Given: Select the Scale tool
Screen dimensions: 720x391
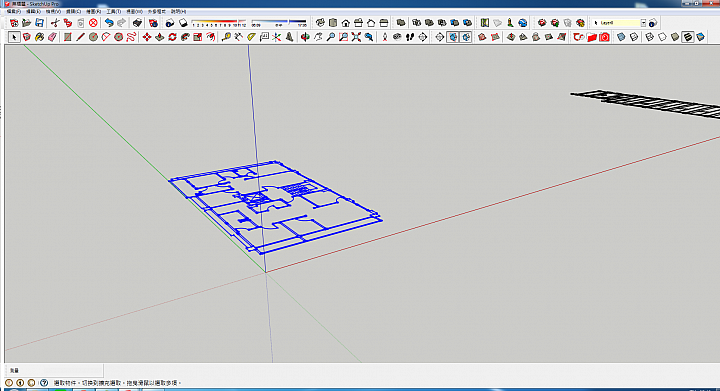Looking at the screenshot, I should pos(198,37).
